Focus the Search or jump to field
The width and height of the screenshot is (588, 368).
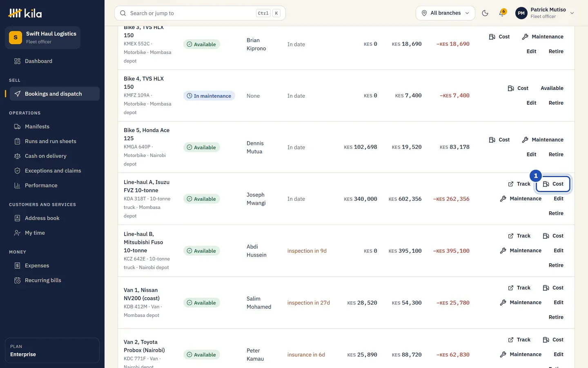[x=200, y=13]
